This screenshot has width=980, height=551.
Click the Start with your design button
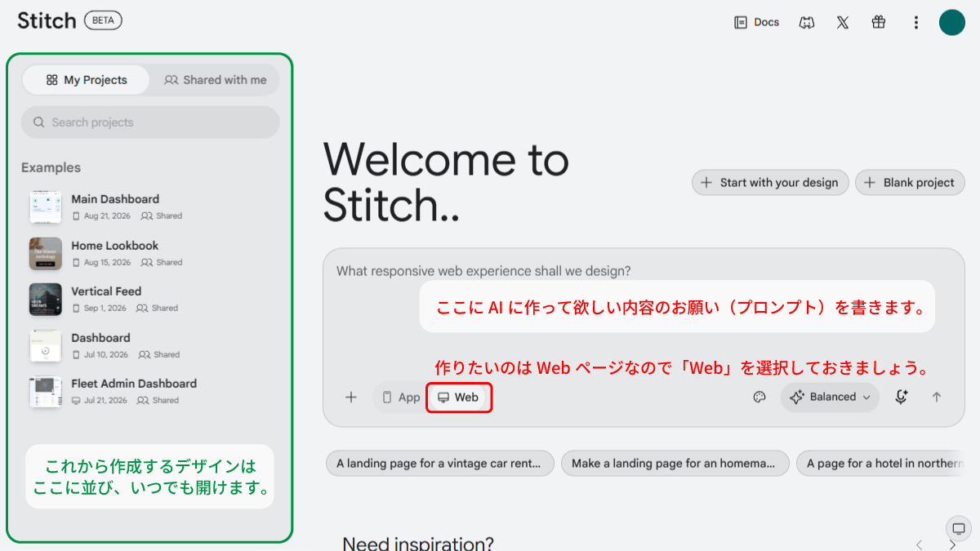coord(770,183)
